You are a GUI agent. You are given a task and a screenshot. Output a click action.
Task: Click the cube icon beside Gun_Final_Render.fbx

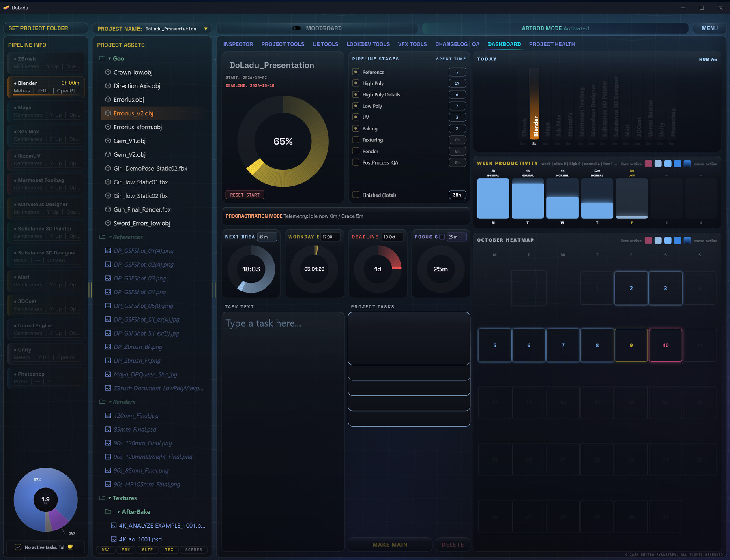pyautogui.click(x=108, y=209)
